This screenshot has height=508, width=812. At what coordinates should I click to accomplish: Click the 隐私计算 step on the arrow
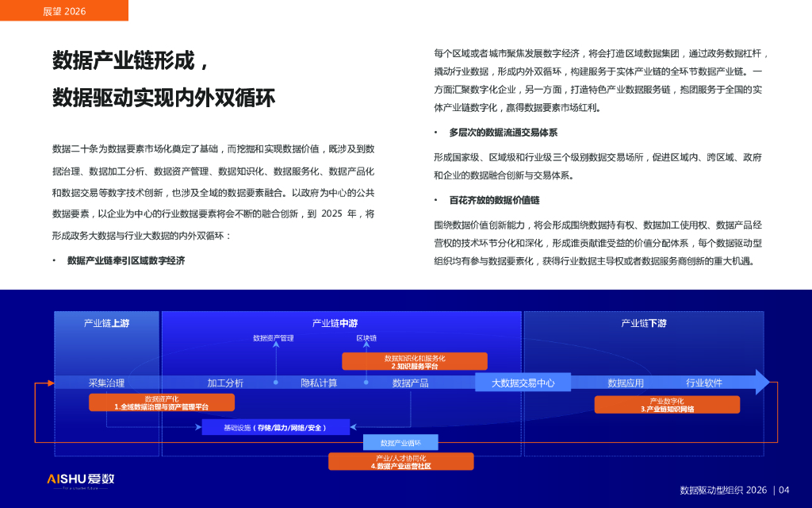[x=319, y=383]
